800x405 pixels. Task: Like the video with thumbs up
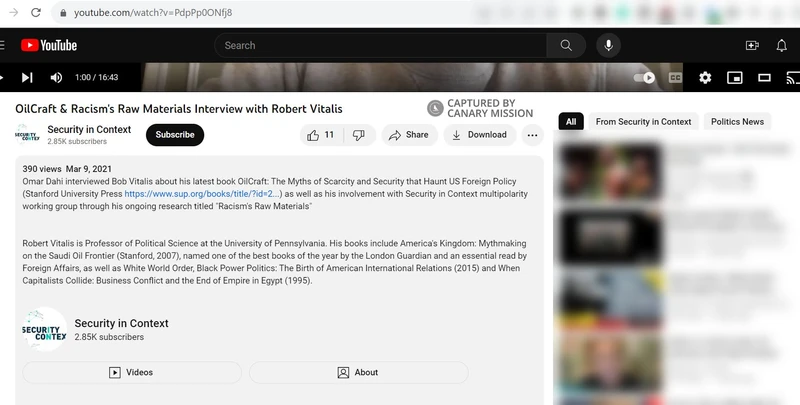pos(321,135)
